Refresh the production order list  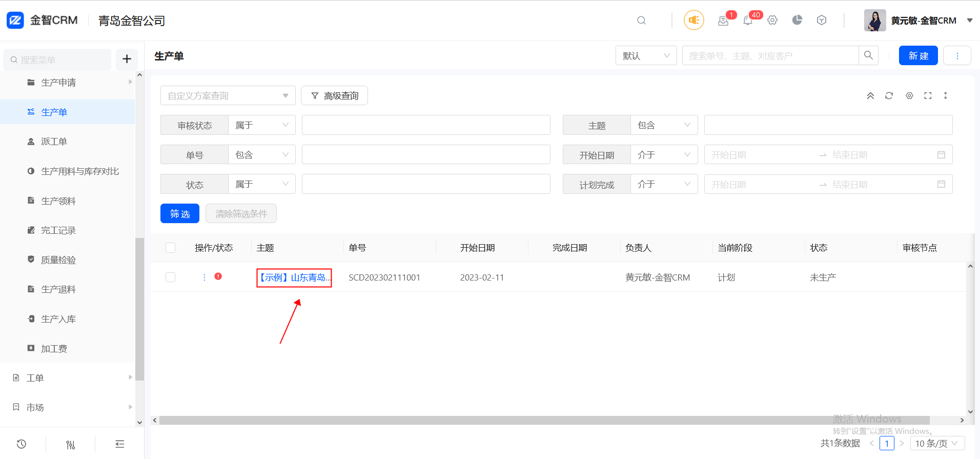(x=889, y=96)
